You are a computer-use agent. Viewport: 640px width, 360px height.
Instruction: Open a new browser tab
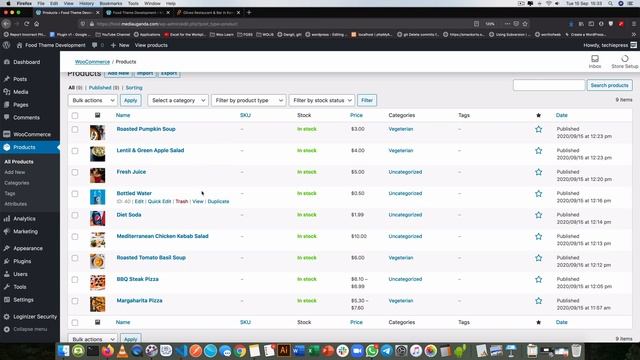[249, 13]
